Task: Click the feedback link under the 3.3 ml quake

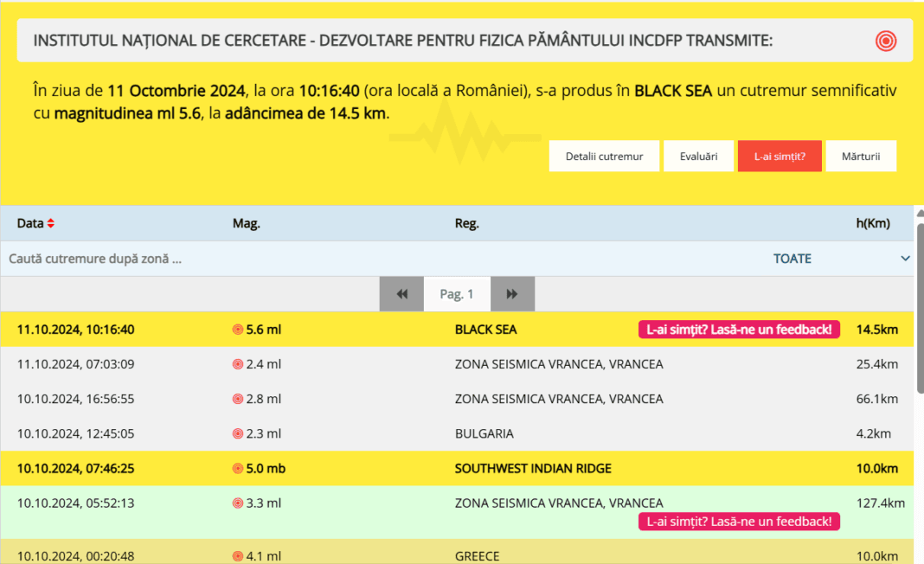Action: click(739, 521)
